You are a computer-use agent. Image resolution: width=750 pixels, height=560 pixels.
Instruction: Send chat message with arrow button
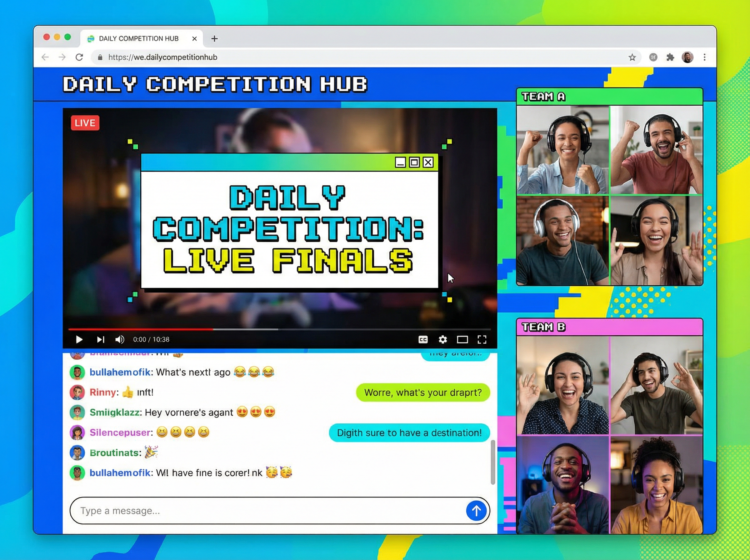coord(476,511)
